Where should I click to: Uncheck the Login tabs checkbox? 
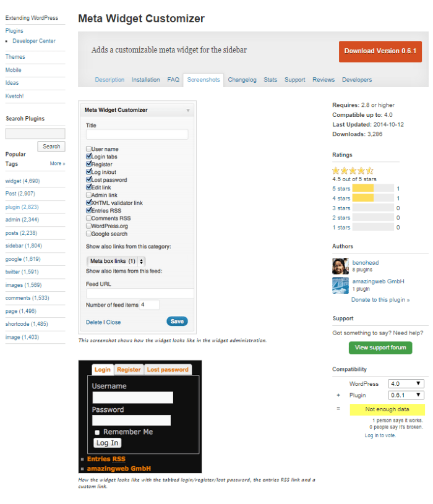88,156
